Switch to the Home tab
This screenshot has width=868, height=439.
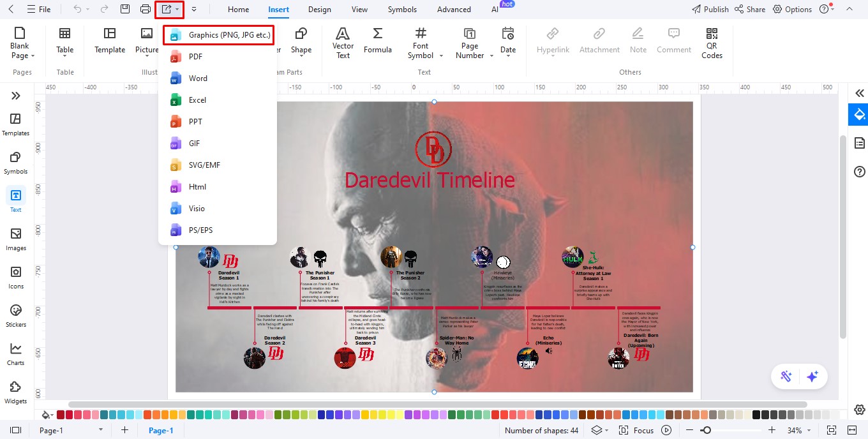point(239,10)
